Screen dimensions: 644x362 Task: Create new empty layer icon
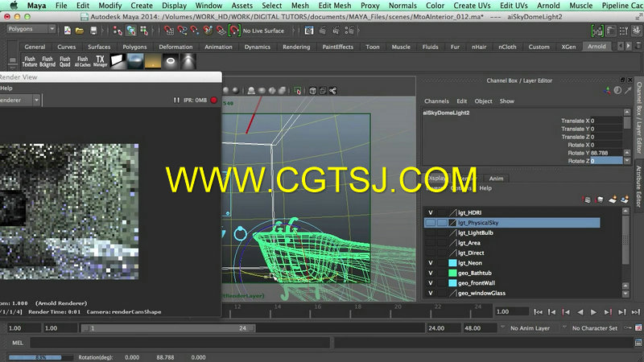pos(613,200)
